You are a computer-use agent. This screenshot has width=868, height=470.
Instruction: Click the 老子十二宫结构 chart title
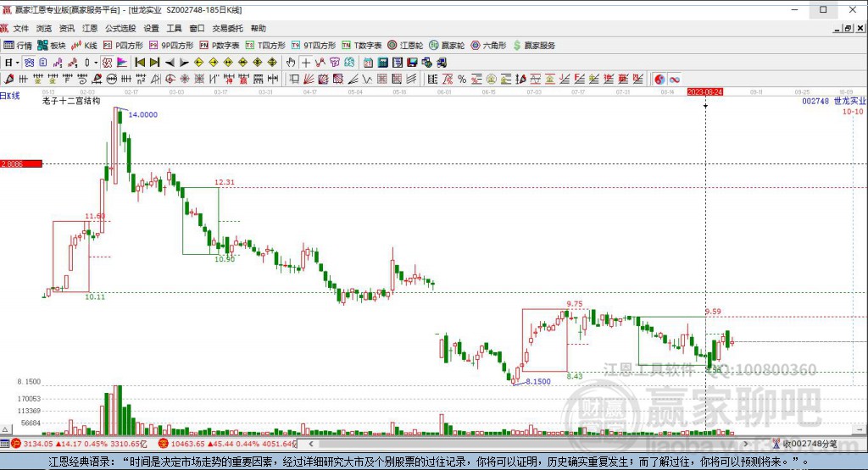point(71,101)
